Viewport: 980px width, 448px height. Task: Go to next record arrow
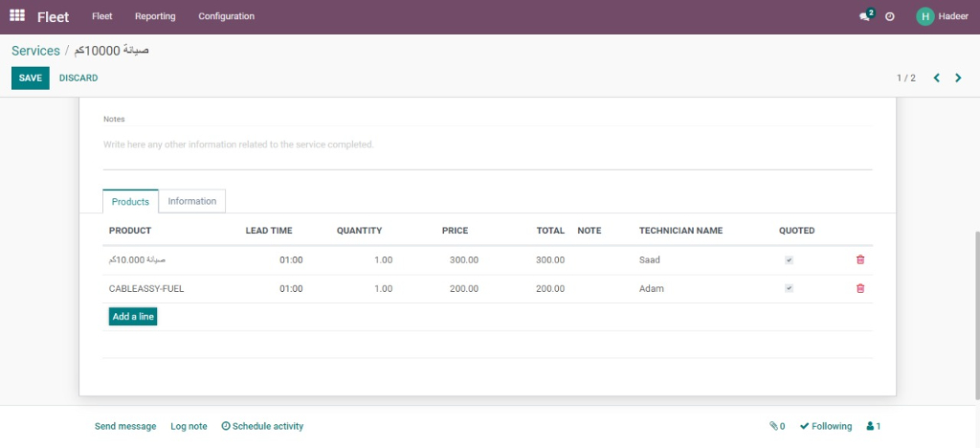(x=958, y=78)
